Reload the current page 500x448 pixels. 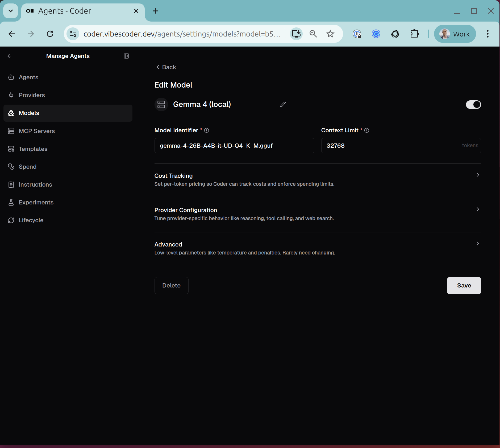(50, 34)
